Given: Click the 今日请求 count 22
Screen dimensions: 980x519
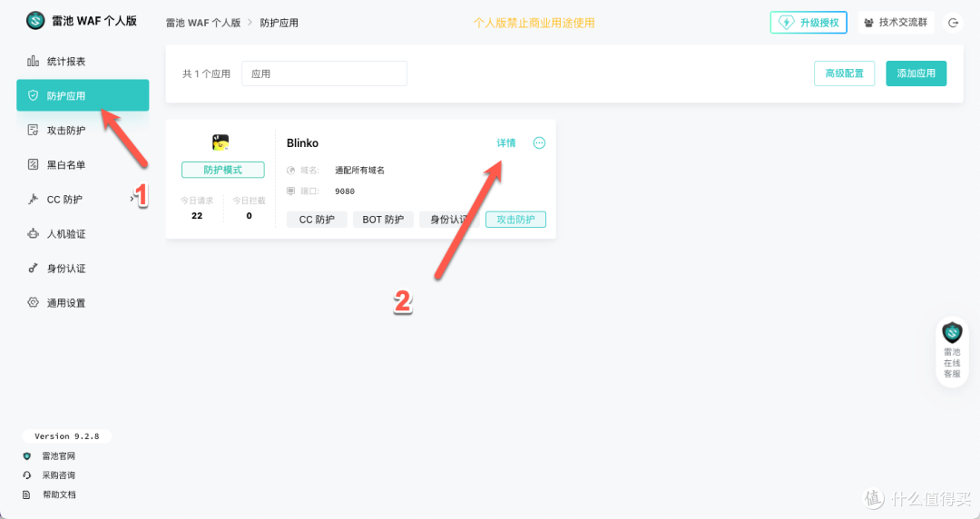Looking at the screenshot, I should point(197,216).
